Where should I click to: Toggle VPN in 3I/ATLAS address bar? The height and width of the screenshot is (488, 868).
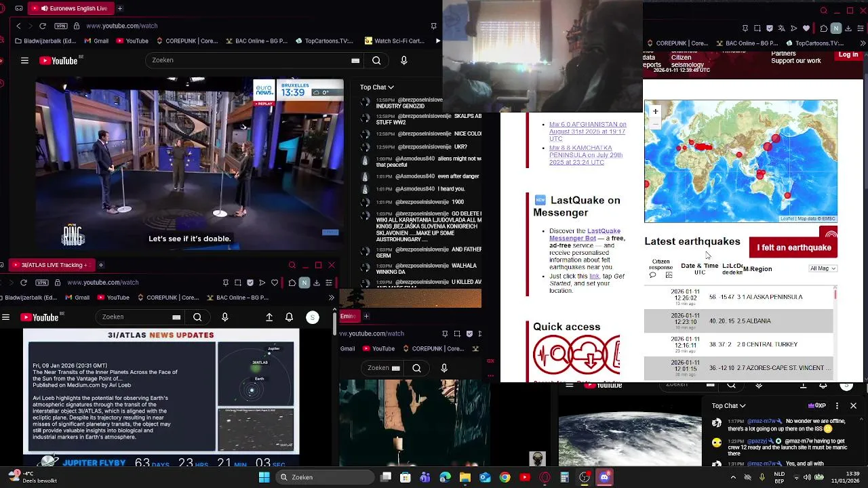[x=43, y=283]
